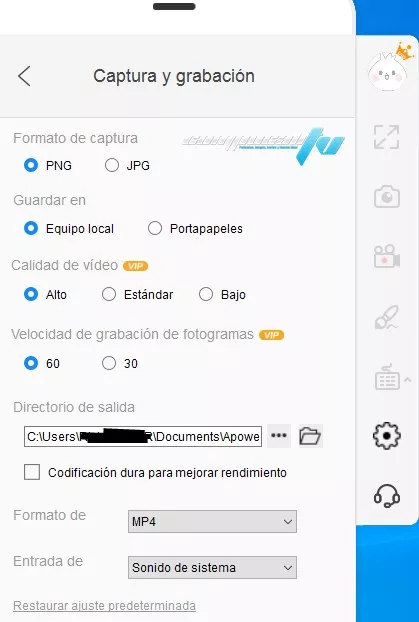419x622 pixels.
Task: Expand the small arrow beside keyboard icon
Action: pyautogui.click(x=407, y=380)
